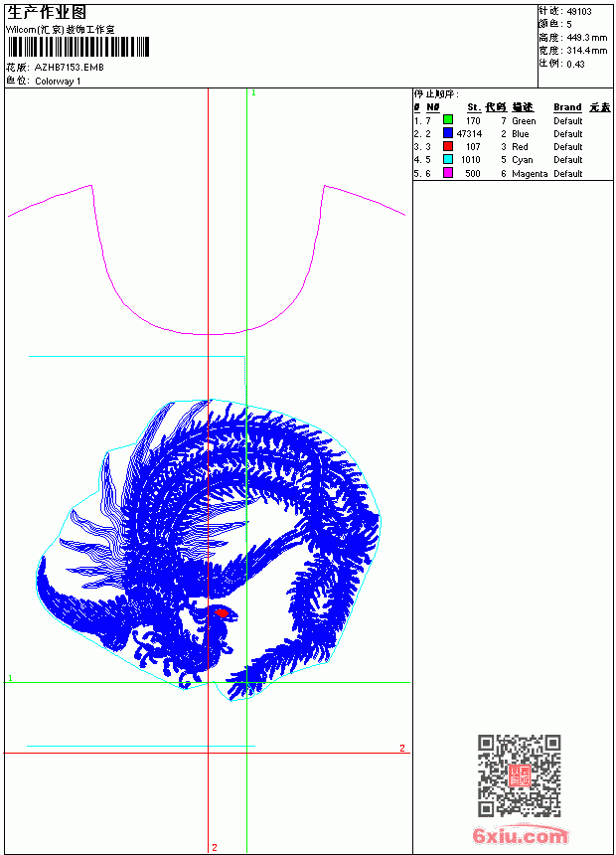Screen dimensions: 616x855
Task: Click the red stamp inside QR code
Action: (520, 775)
